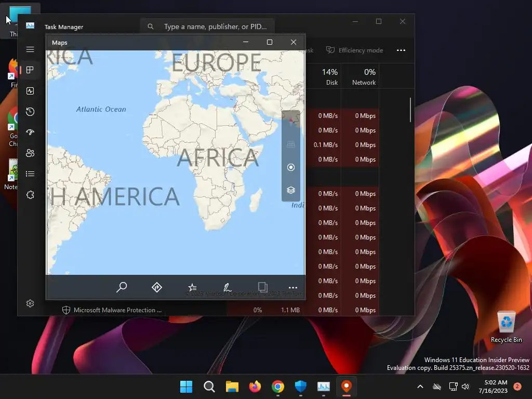
Task: Click the Task Manager vertical scrollbar
Action: pyautogui.click(x=410, y=110)
